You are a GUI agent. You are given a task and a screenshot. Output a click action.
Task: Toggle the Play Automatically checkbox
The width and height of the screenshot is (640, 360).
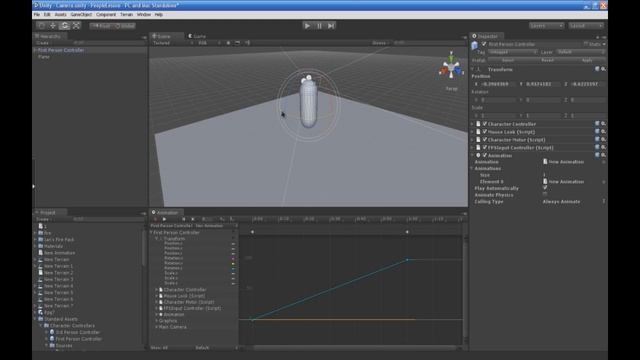545,188
